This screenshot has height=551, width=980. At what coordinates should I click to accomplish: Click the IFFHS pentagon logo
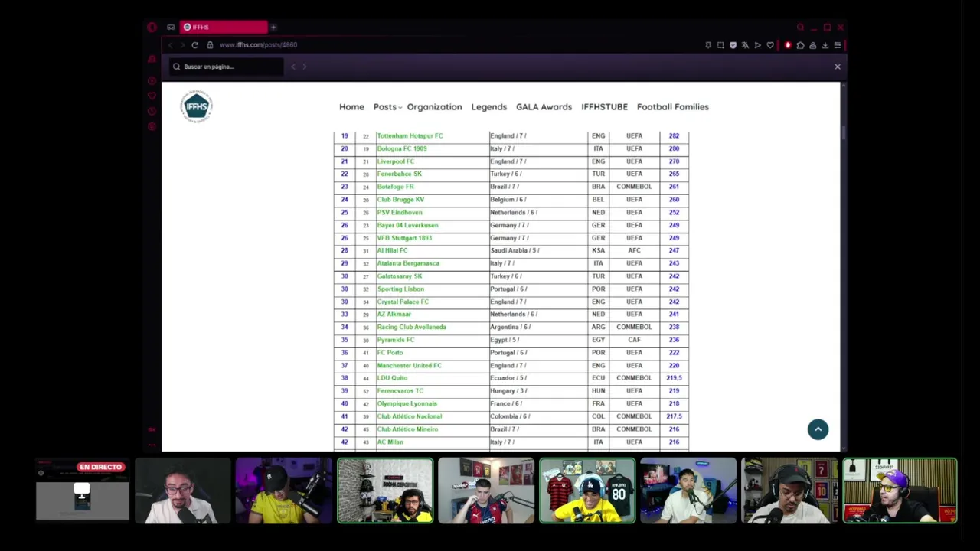pyautogui.click(x=197, y=106)
